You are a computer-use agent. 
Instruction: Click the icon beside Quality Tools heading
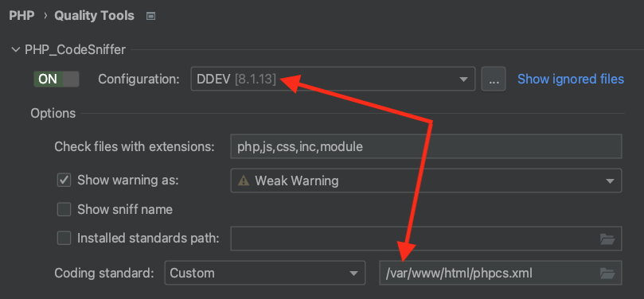click(150, 16)
